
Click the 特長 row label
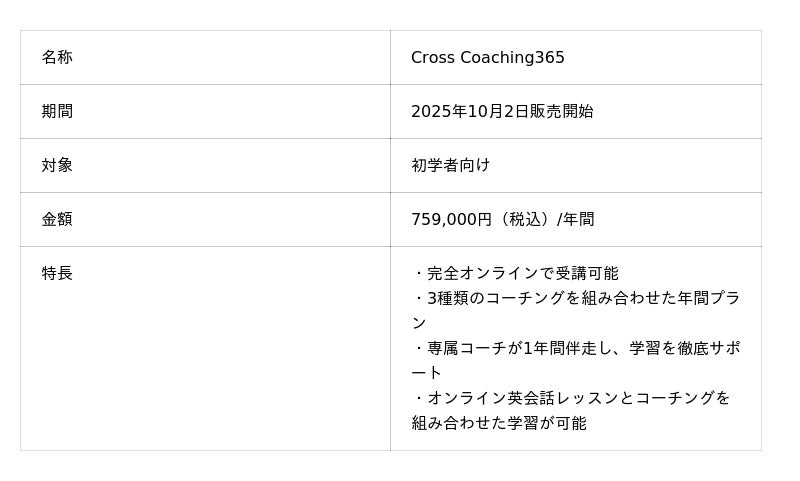point(57,274)
